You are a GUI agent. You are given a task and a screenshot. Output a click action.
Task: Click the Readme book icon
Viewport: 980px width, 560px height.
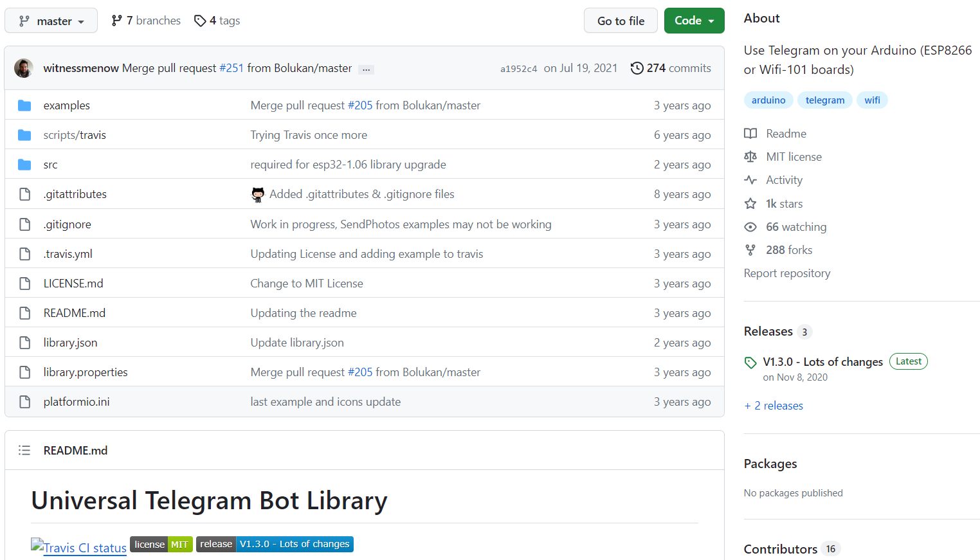tap(750, 134)
